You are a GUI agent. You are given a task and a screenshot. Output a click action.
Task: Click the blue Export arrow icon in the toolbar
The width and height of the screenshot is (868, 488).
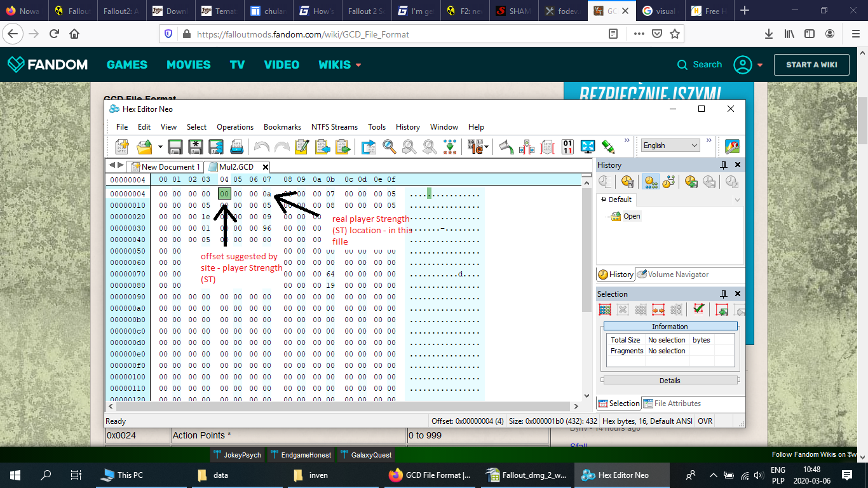pos(369,147)
